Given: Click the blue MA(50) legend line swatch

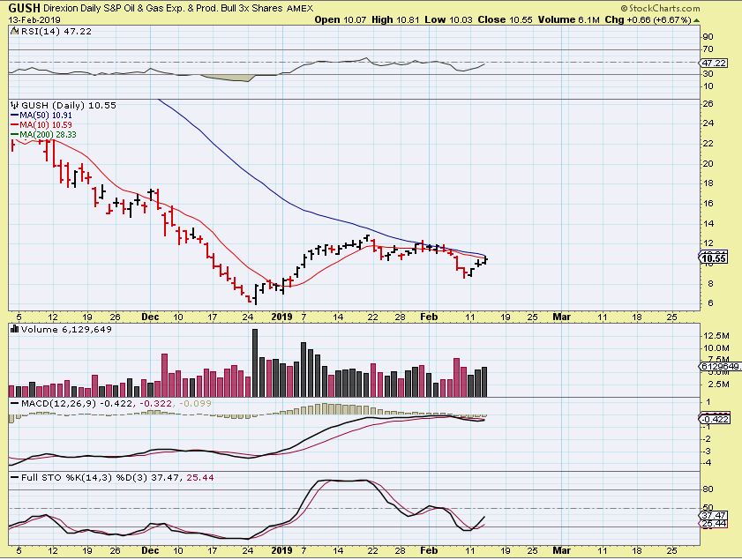Looking at the screenshot, I should coord(15,116).
